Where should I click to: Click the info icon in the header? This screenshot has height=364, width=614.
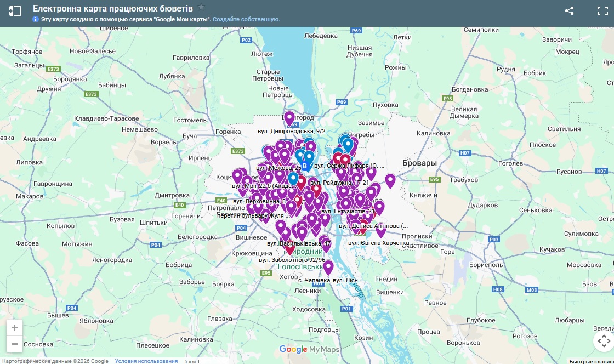pos(36,19)
